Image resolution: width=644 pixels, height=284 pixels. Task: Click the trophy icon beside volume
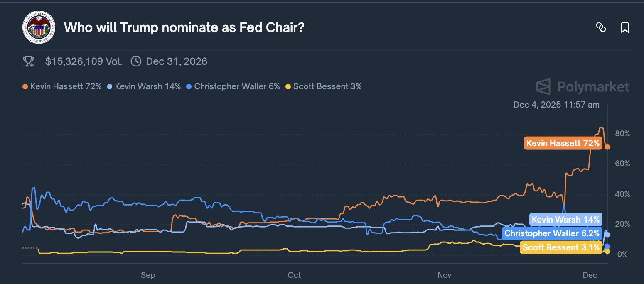(x=29, y=62)
